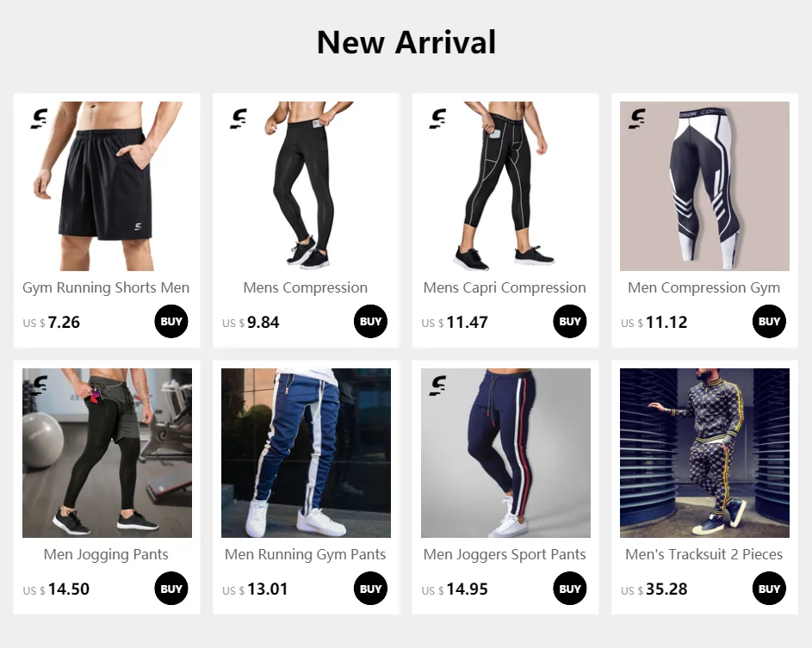Open the Gym Running Shorts Men title link
Image resolution: width=812 pixels, height=648 pixels.
pyautogui.click(x=106, y=287)
